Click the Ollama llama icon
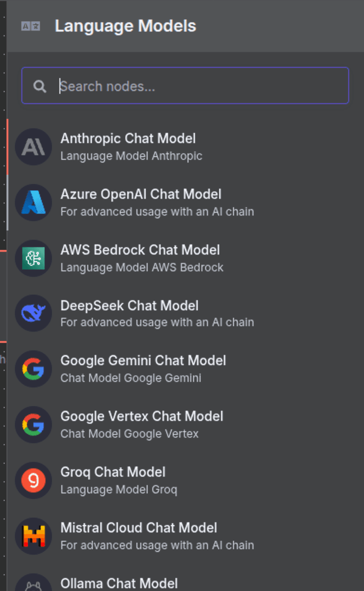 33,583
